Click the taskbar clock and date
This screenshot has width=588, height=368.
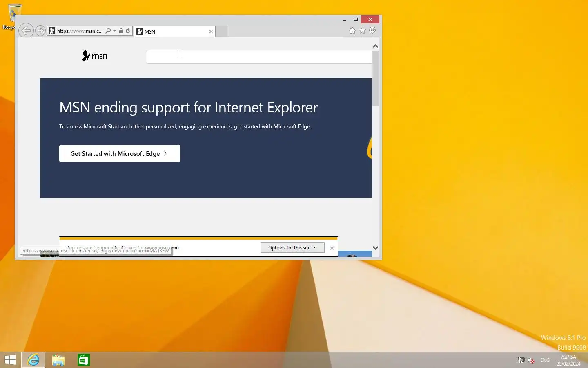pos(568,360)
